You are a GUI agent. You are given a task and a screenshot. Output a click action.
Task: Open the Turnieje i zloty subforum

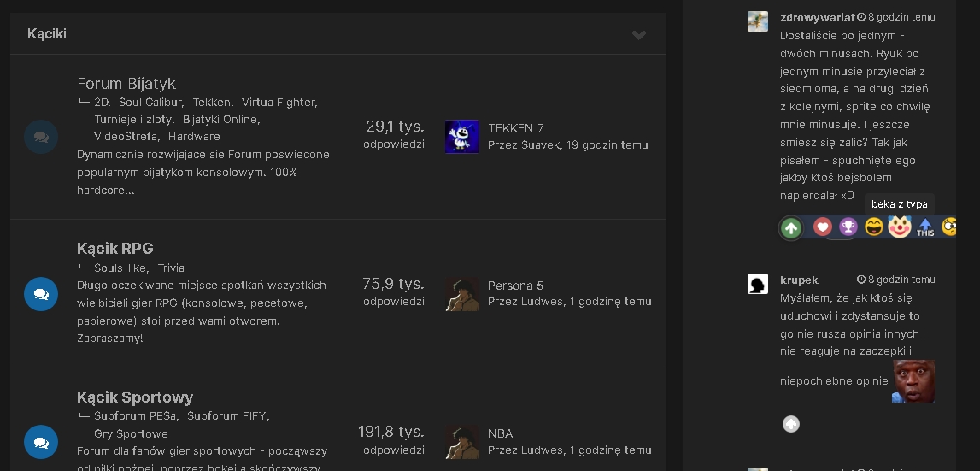pyautogui.click(x=133, y=119)
